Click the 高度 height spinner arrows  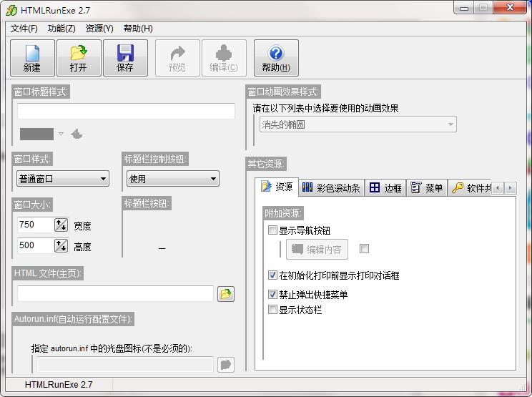click(61, 246)
